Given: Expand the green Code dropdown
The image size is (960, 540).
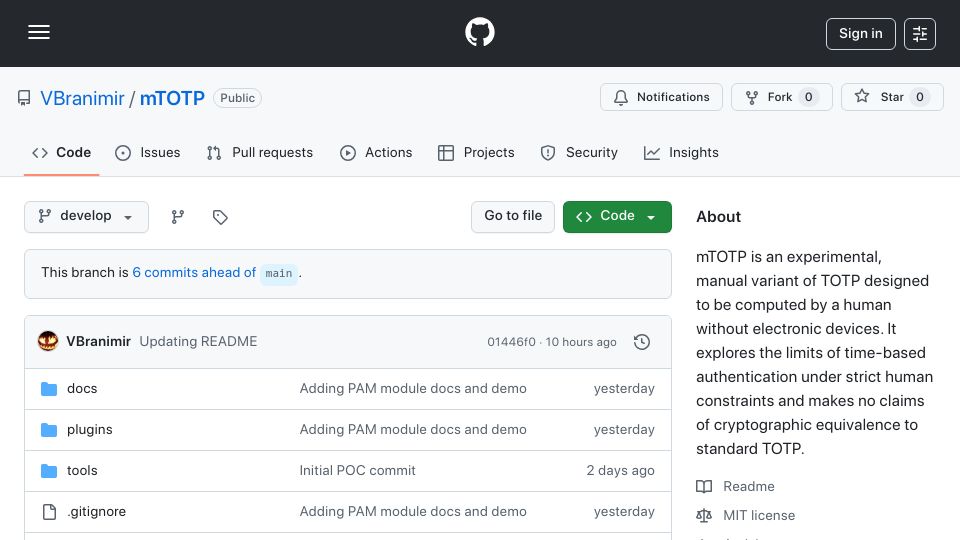Looking at the screenshot, I should 617,217.
